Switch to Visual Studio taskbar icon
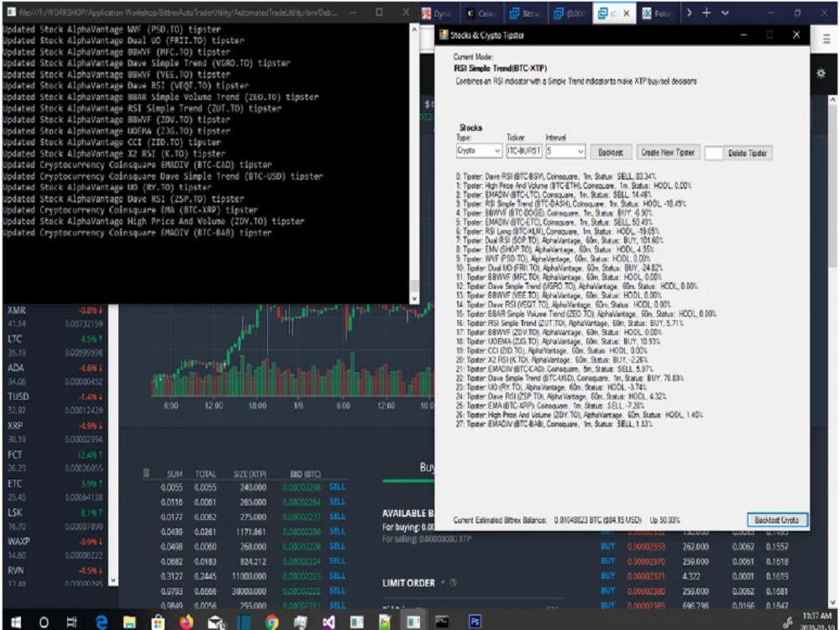Screen dimensions: 840x630 click(328, 622)
